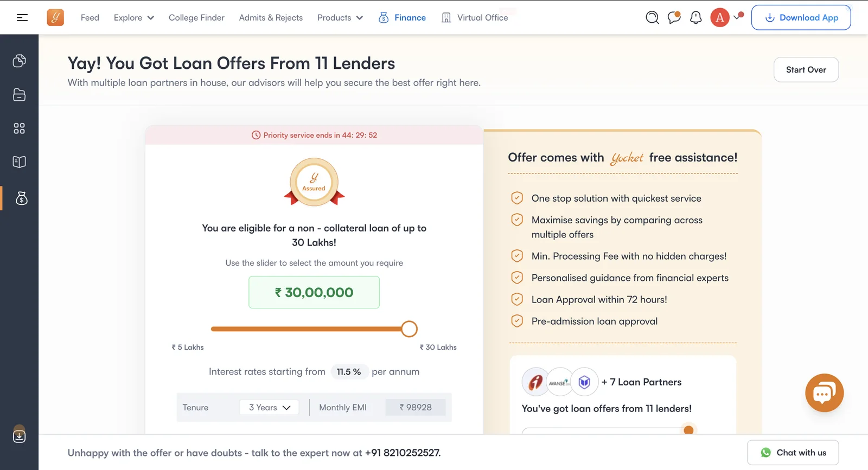
Task: Open the notifications bell icon
Action: [x=695, y=18]
